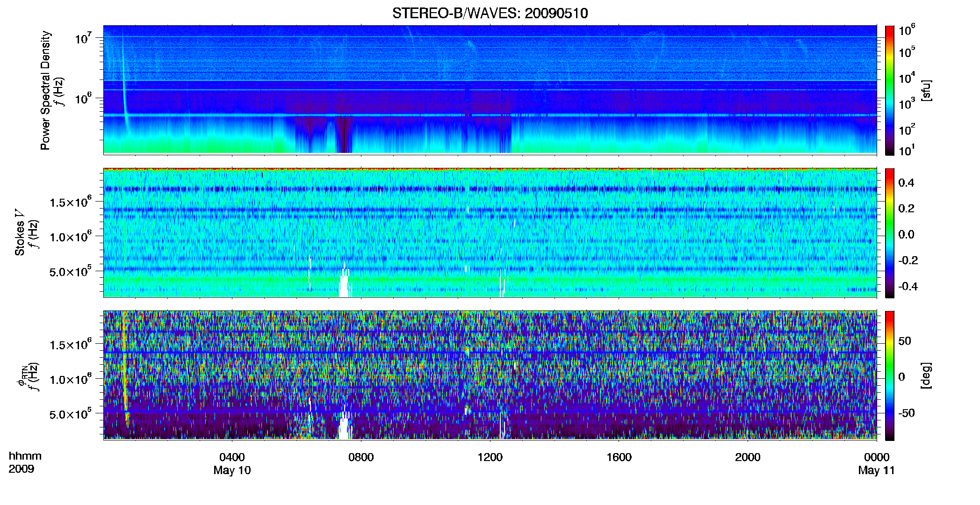Image resolution: width=980 pixels, height=505 pixels.
Task: Click the -0.4 tick on Stokes colorbar
Action: [908, 286]
